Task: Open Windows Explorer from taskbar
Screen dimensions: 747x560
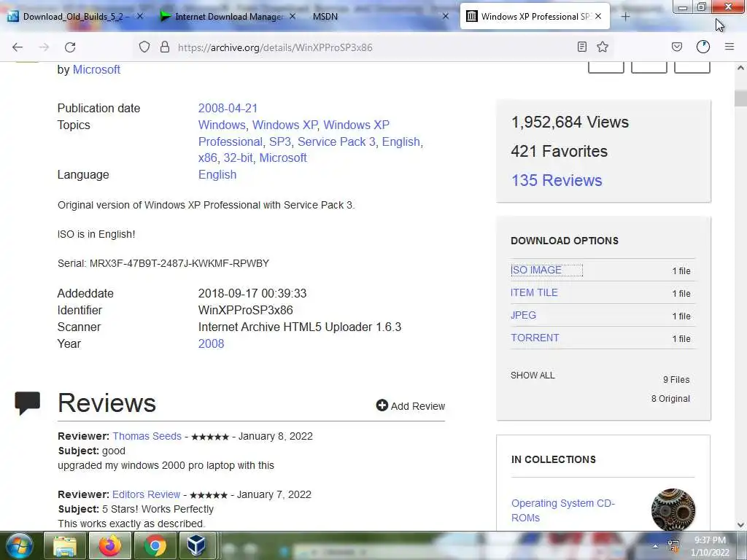Action: pyautogui.click(x=65, y=545)
